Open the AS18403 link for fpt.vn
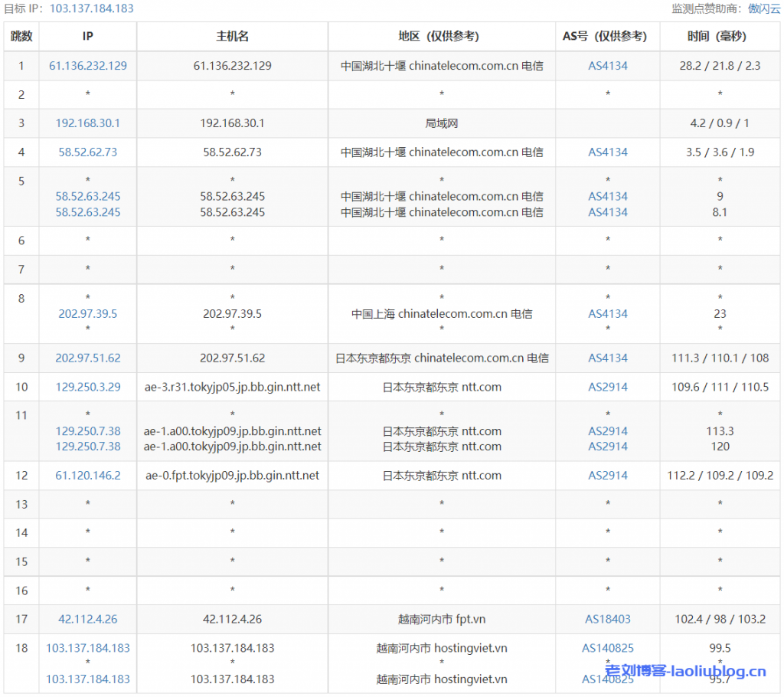 (608, 620)
